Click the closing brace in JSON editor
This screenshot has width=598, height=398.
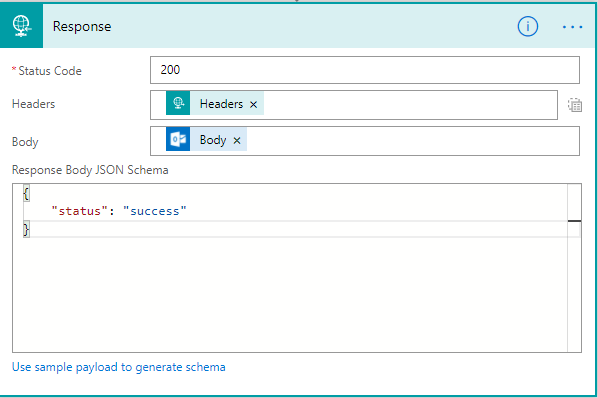(26, 230)
